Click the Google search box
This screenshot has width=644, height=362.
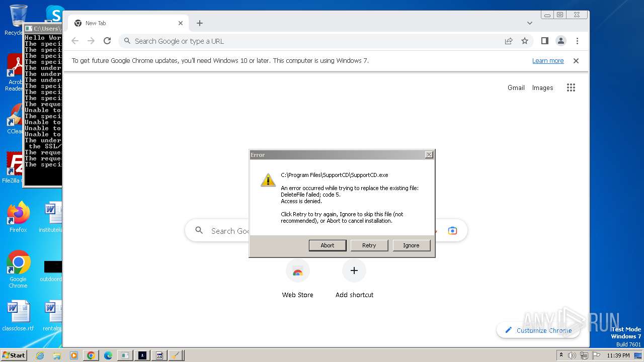[326, 231]
